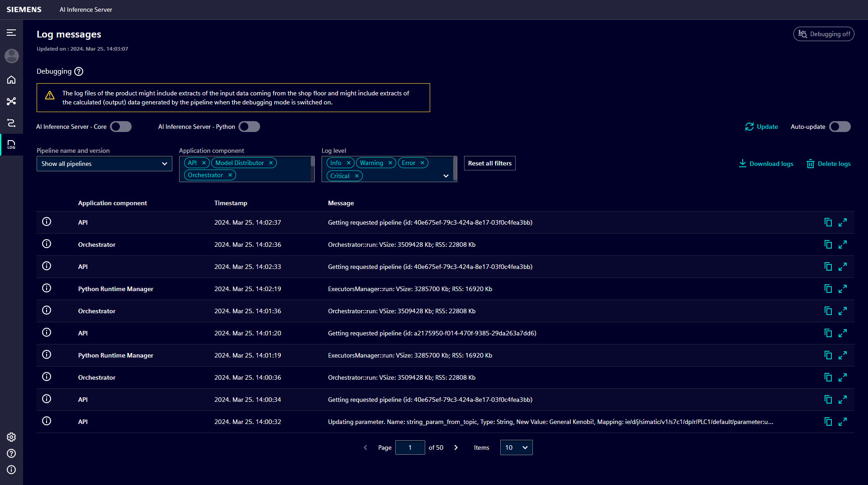
Task: Go to next page of logs
Action: (456, 447)
